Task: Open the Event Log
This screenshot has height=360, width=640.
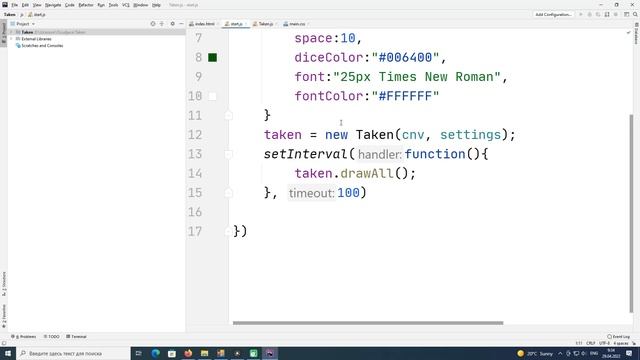Action: tap(618, 337)
